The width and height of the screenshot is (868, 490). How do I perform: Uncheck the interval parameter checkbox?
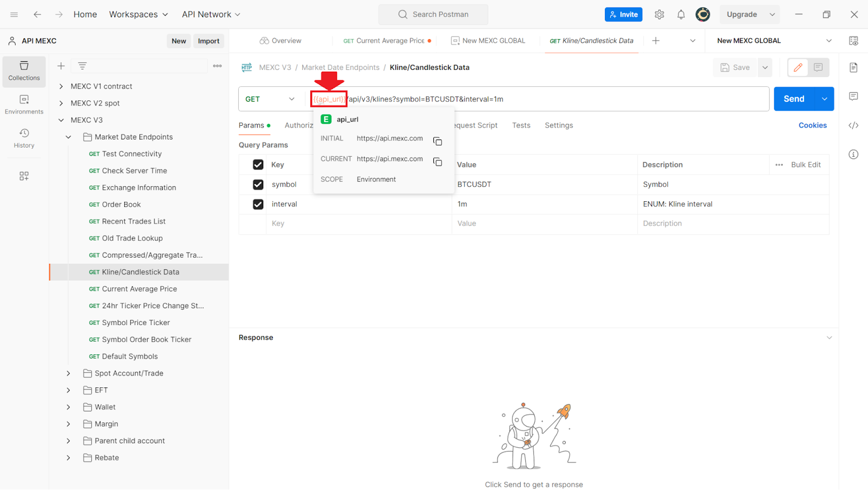(258, 204)
